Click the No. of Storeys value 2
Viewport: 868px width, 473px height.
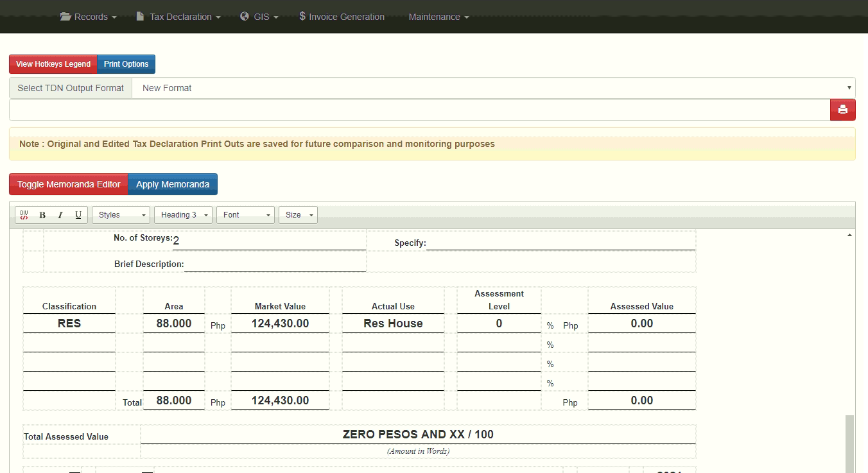[x=176, y=241]
